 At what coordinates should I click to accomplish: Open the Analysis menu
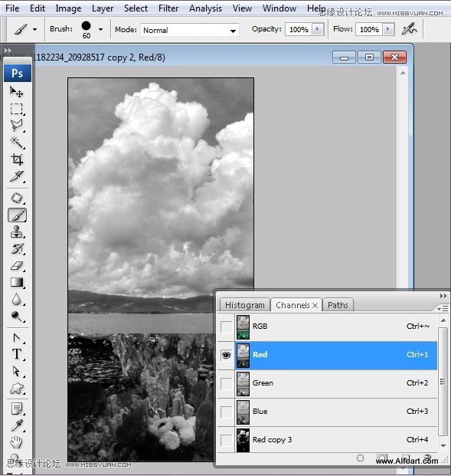(205, 8)
